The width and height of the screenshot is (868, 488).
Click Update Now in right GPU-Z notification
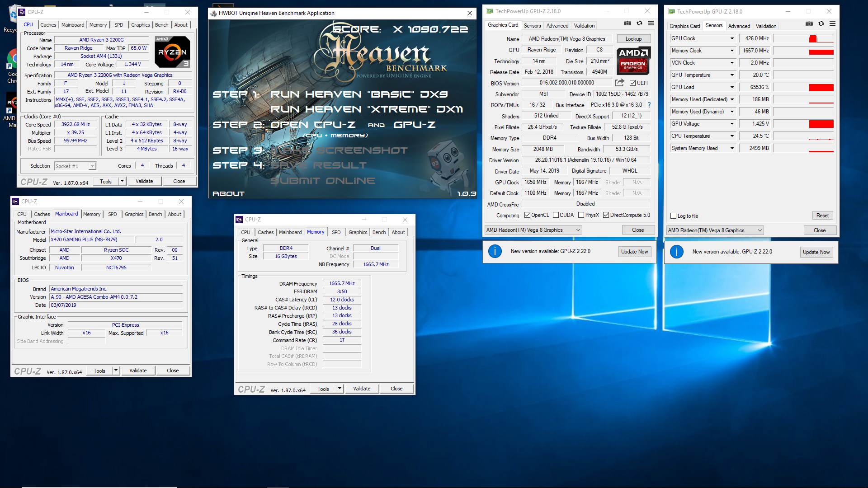816,252
